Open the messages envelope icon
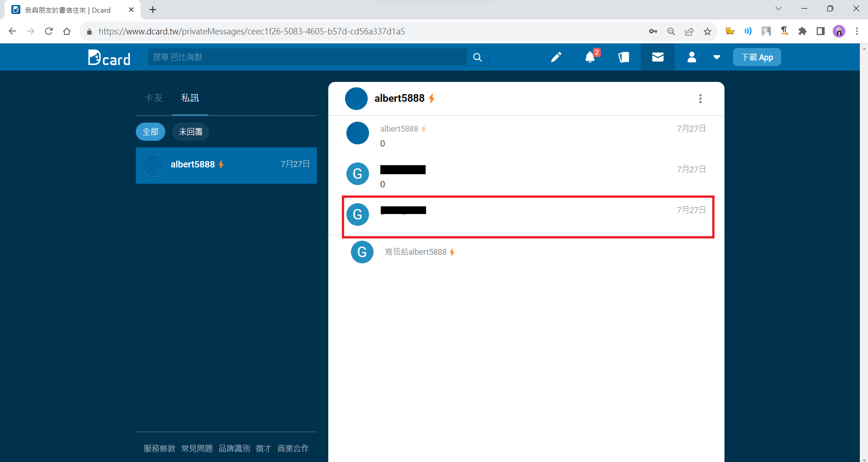 click(658, 57)
